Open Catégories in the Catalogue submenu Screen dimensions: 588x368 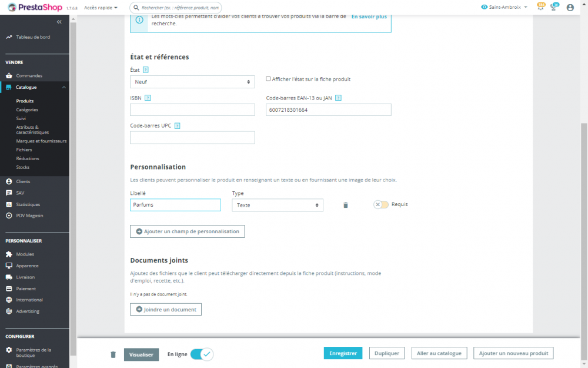pos(27,110)
